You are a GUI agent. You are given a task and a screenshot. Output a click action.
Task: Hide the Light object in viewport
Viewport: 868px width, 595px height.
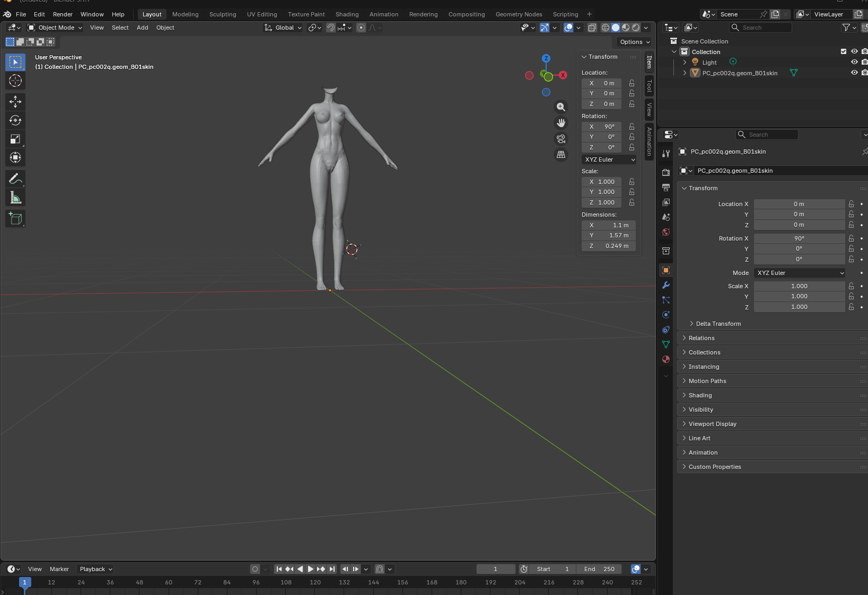pyautogui.click(x=854, y=62)
